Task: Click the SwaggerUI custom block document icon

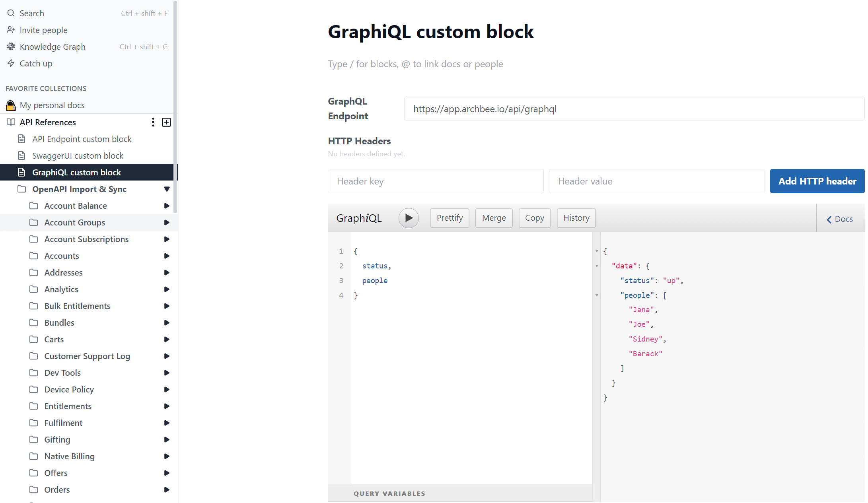Action: point(21,155)
